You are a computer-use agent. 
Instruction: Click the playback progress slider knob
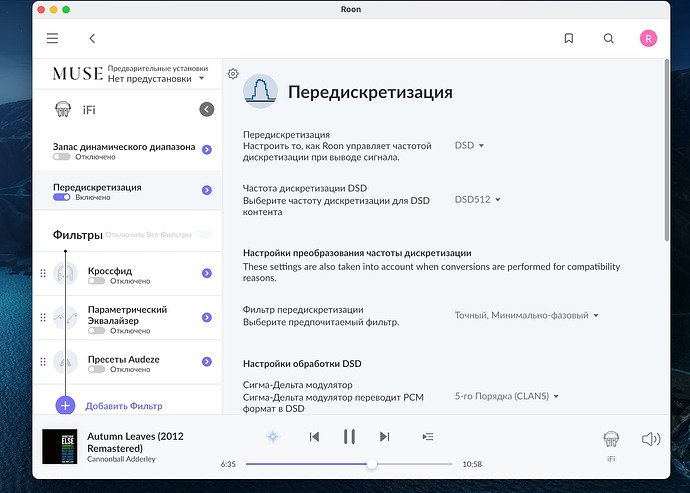coord(372,464)
